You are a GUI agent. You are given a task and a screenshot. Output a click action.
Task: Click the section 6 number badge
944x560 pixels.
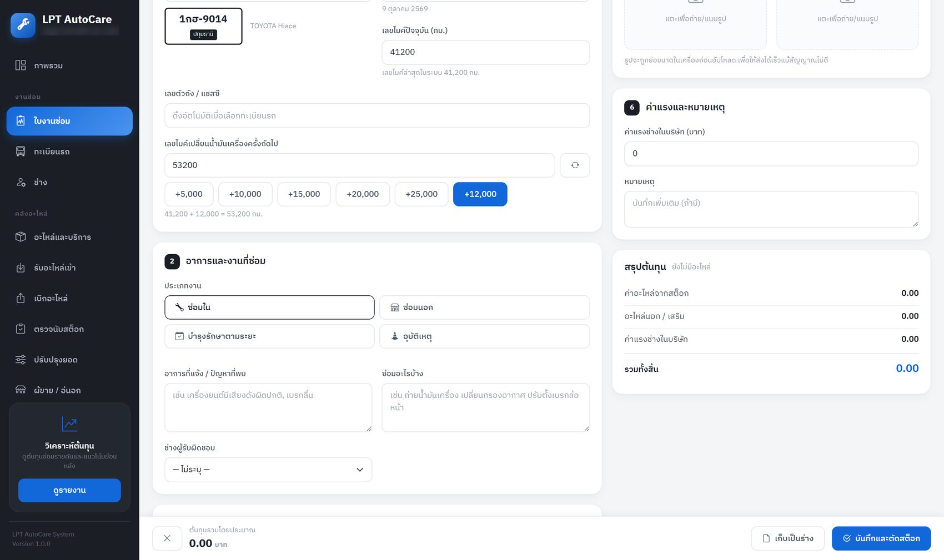pyautogui.click(x=632, y=108)
